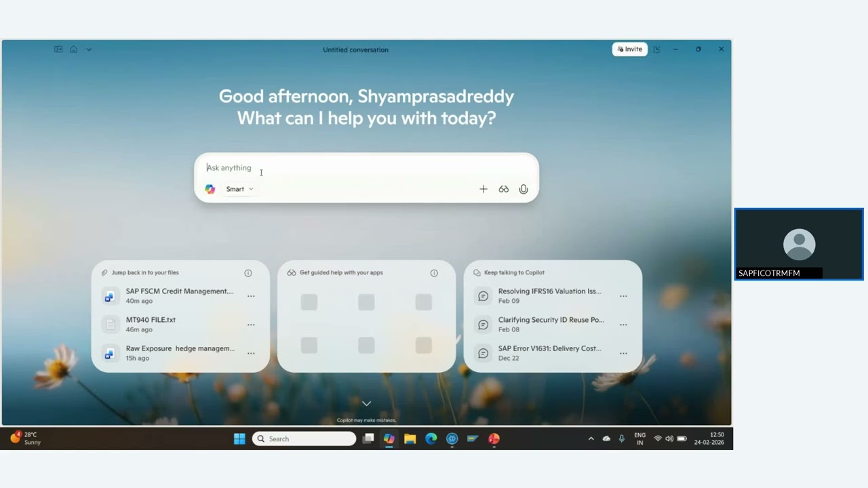Click the Invite button
868x488 pixels.
coord(630,49)
